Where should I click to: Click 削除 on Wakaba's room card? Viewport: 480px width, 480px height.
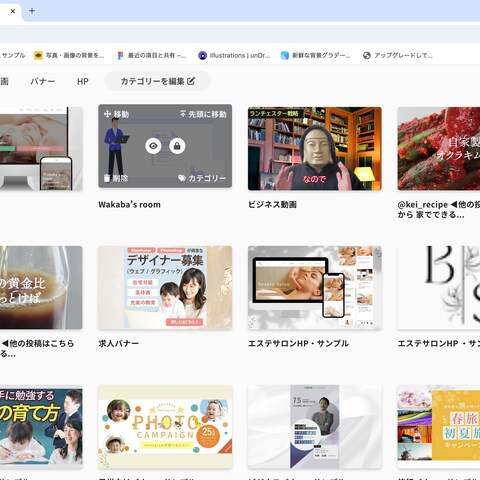(116, 178)
